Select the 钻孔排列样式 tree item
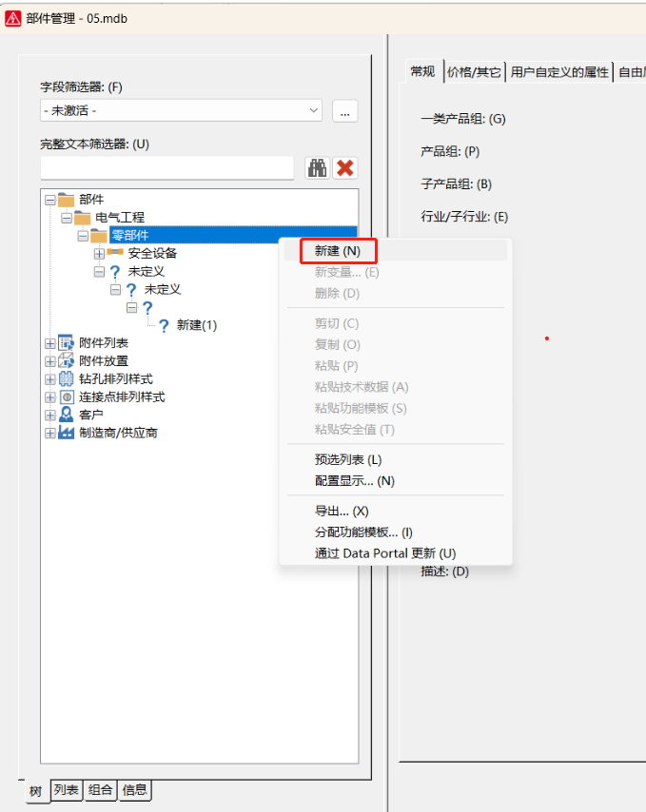The height and width of the screenshot is (812, 646). pos(116,379)
